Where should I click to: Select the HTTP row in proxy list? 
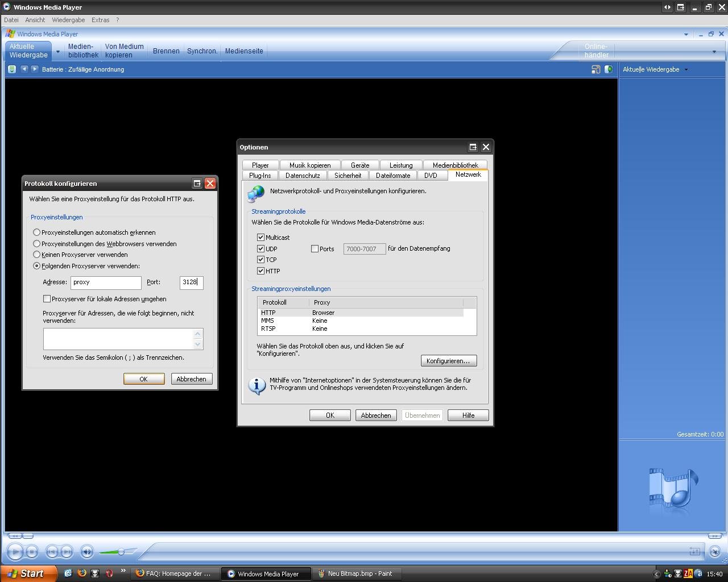(x=361, y=313)
